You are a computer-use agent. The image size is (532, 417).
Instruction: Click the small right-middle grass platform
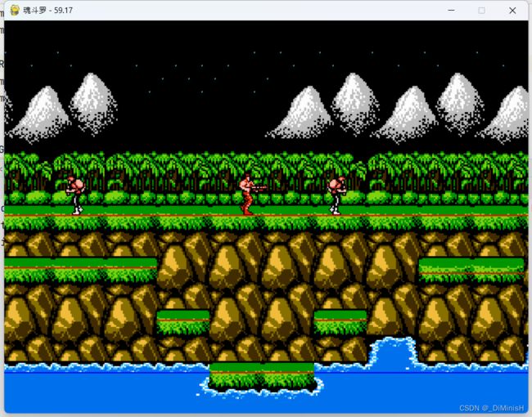(340, 322)
